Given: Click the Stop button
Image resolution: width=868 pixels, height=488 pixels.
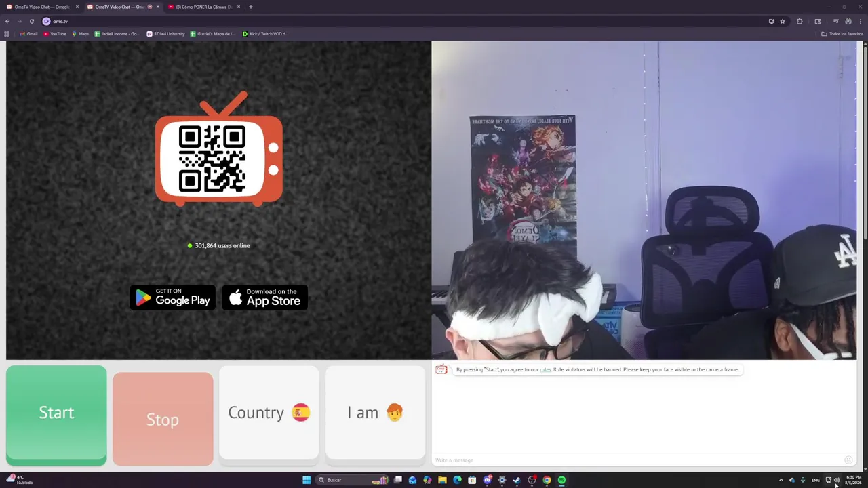Looking at the screenshot, I should [163, 419].
